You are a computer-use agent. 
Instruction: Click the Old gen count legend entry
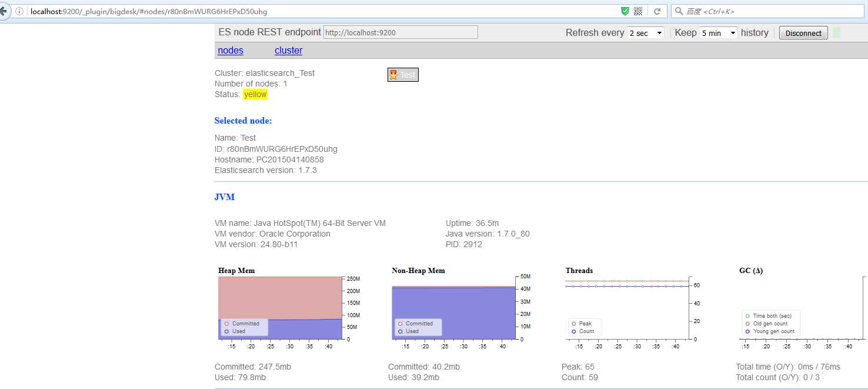[766, 324]
